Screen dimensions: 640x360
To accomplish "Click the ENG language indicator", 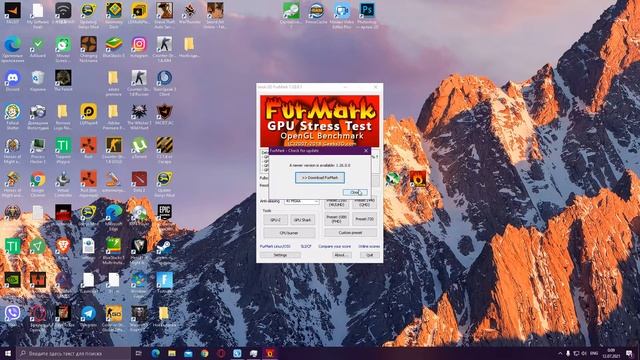I will point(594,353).
